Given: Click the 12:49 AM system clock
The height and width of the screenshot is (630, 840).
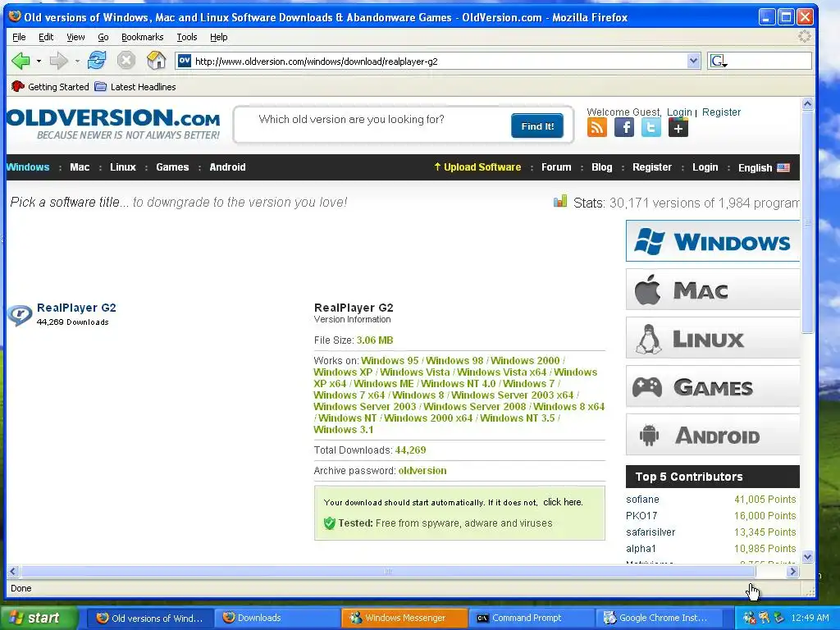Looking at the screenshot, I should point(810,618).
